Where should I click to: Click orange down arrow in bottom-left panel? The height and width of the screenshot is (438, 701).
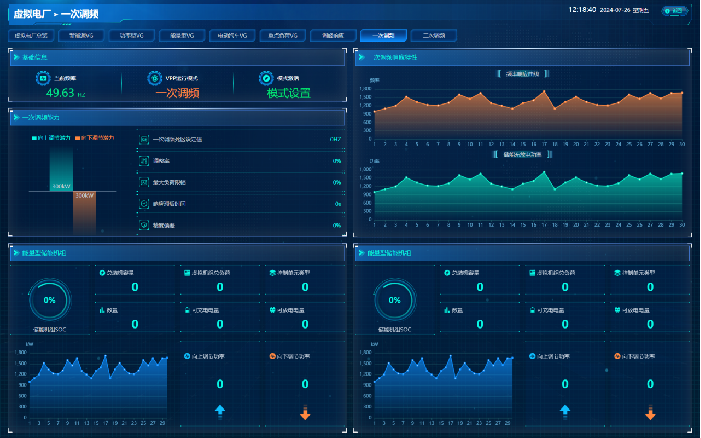[305, 413]
